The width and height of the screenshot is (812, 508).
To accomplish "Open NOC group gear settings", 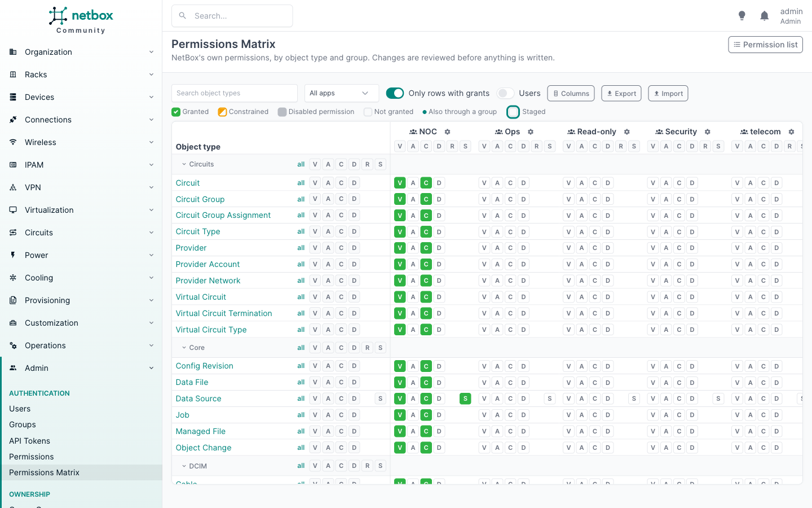I will pyautogui.click(x=448, y=132).
